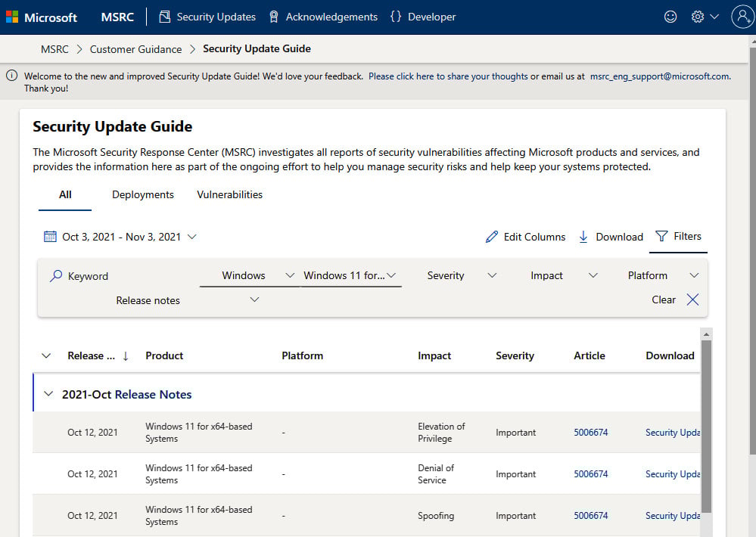Click the Microsoft logo
This screenshot has width=756, height=537.
pos(42,17)
